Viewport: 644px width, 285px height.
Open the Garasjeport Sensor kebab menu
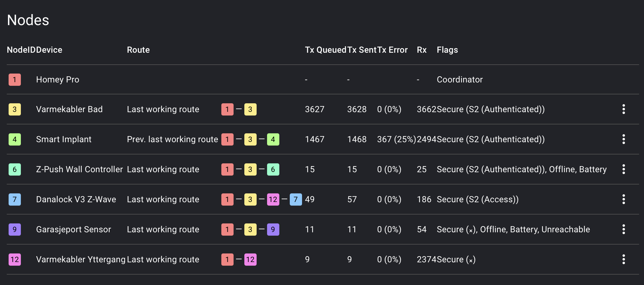(623, 229)
